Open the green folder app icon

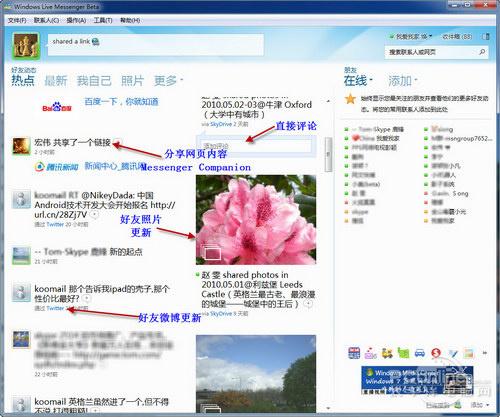coord(403,353)
